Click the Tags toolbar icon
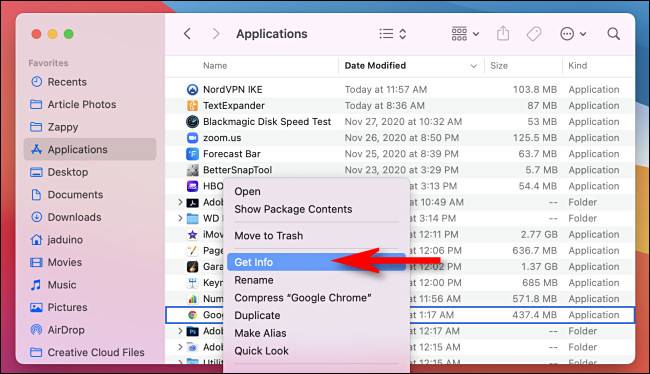Image resolution: width=650 pixels, height=374 pixels. (534, 34)
